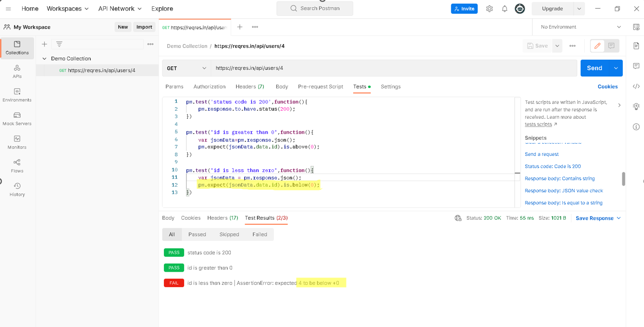Viewport: 644px width, 327px height.
Task: Open tab bar three-dot options
Action: [255, 27]
